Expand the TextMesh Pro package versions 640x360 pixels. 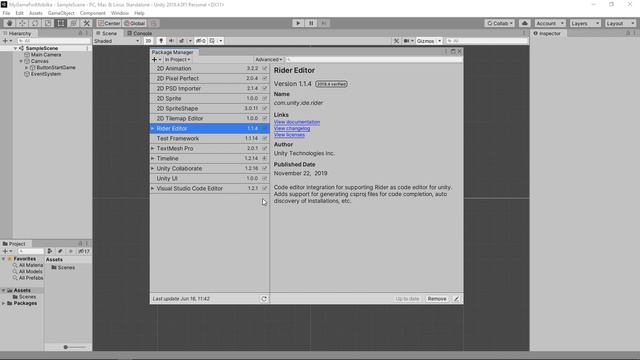[x=153, y=149]
